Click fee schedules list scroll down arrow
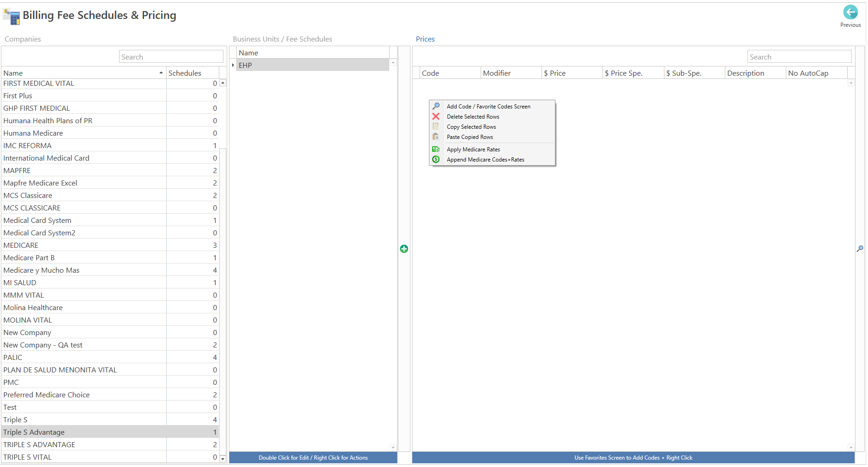 pyautogui.click(x=393, y=447)
